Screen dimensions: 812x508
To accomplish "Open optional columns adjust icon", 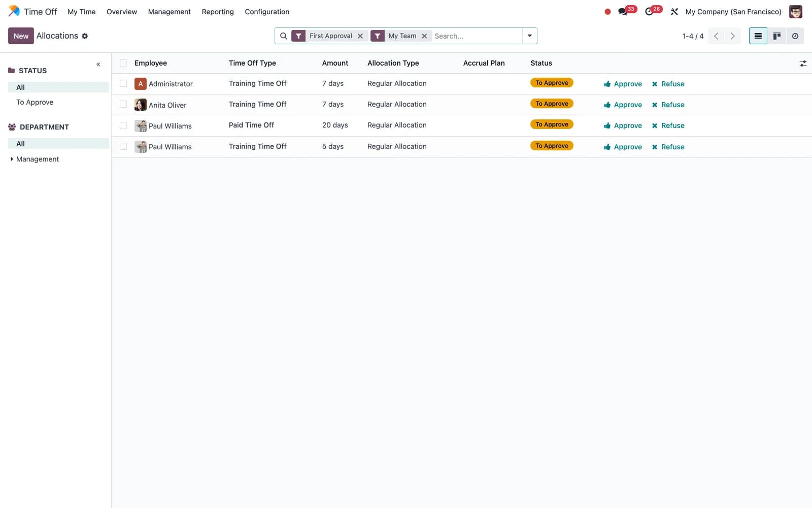I will click(803, 63).
